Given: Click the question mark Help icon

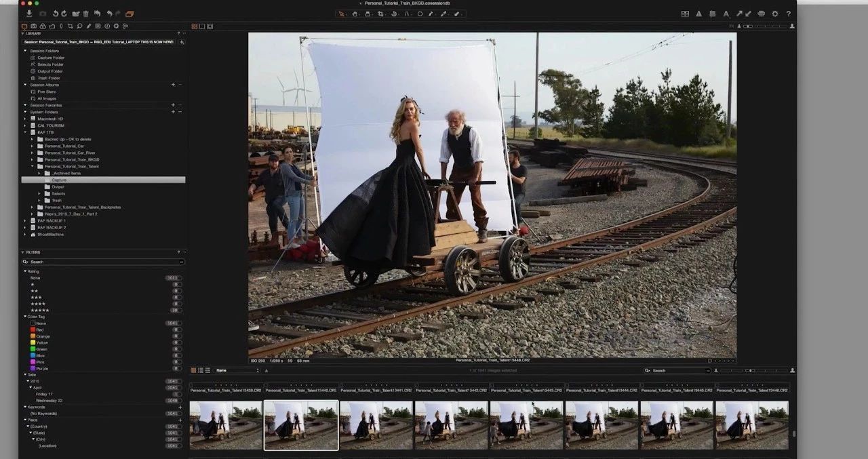Looking at the screenshot, I should [x=789, y=14].
